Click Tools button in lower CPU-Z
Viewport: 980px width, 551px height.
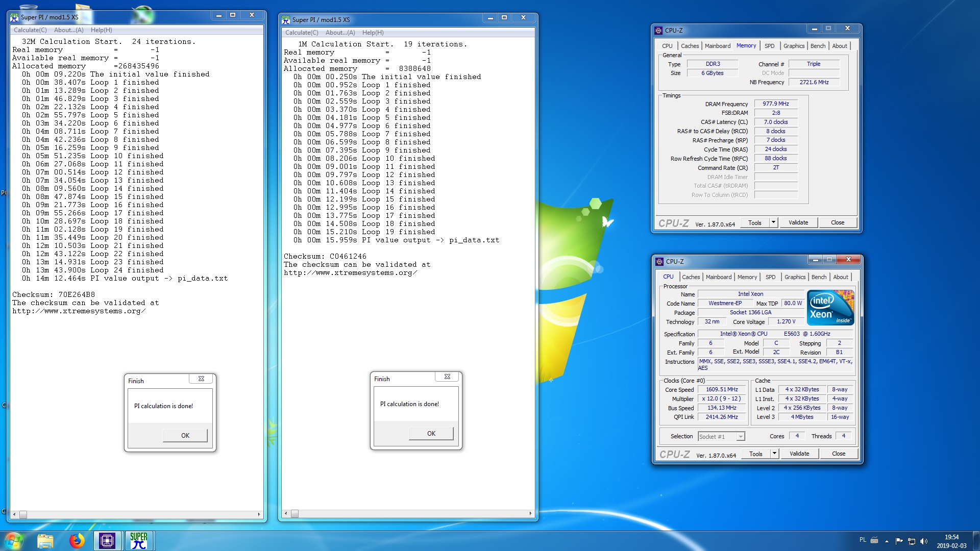click(755, 454)
